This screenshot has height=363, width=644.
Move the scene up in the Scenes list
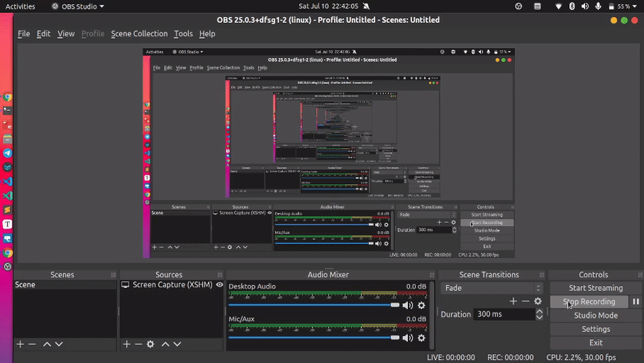coord(47,344)
